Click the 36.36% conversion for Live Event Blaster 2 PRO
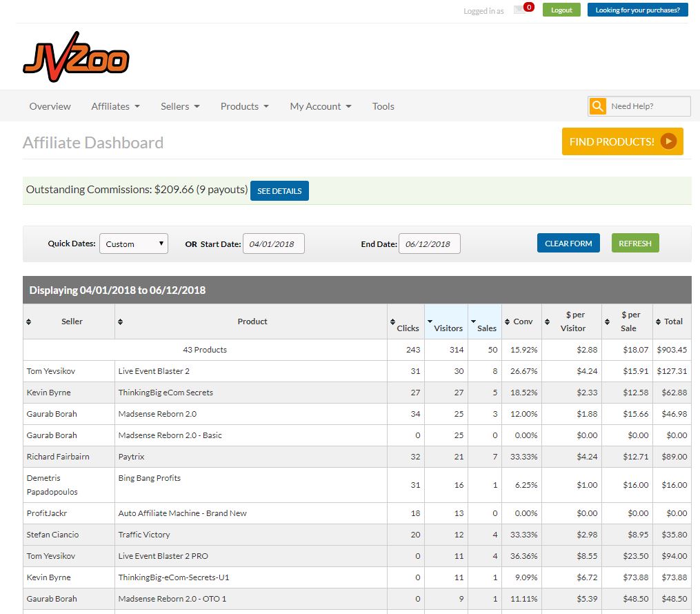 point(523,557)
